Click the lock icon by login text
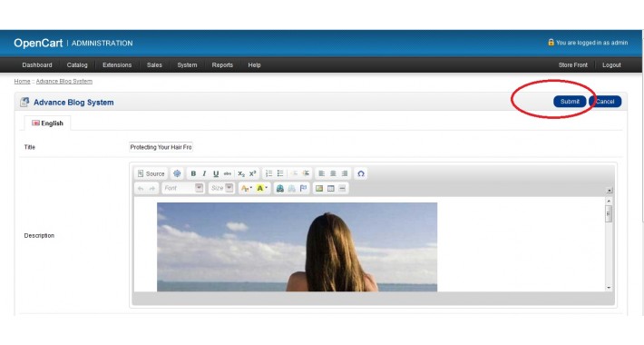The image size is (644, 345). click(x=551, y=42)
